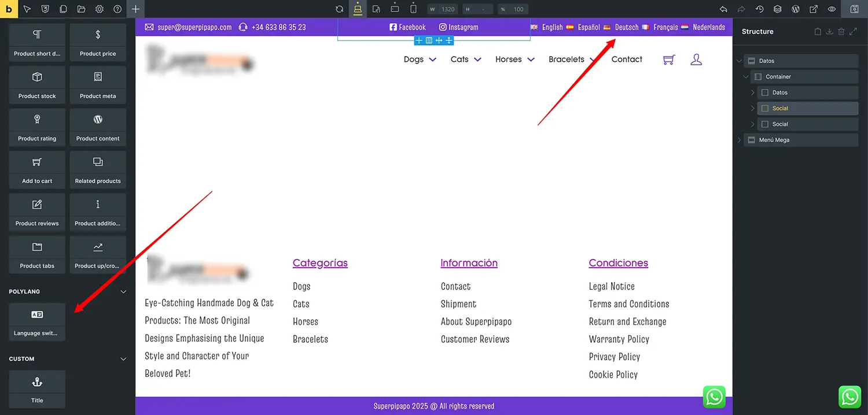Open the Privacy Policy footer link
The height and width of the screenshot is (415, 868).
[614, 357]
